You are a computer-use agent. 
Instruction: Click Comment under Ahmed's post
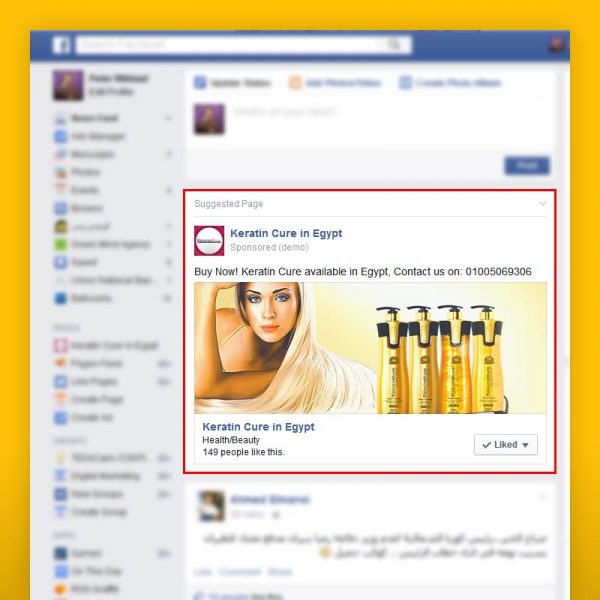click(x=240, y=572)
